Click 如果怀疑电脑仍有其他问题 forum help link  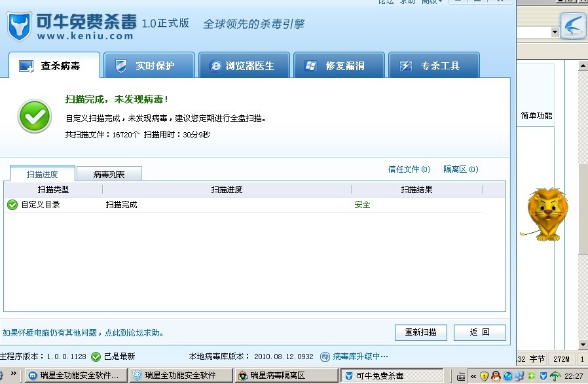[x=83, y=333]
